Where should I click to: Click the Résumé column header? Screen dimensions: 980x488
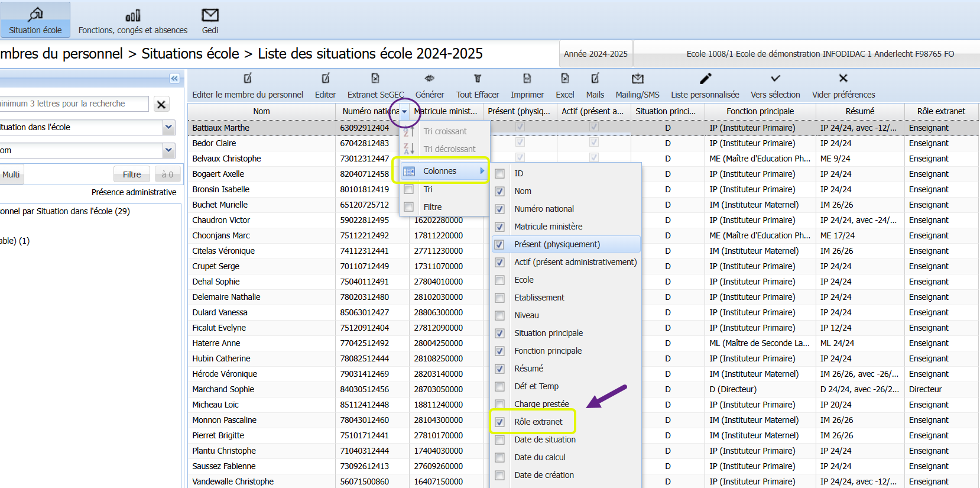tap(860, 111)
